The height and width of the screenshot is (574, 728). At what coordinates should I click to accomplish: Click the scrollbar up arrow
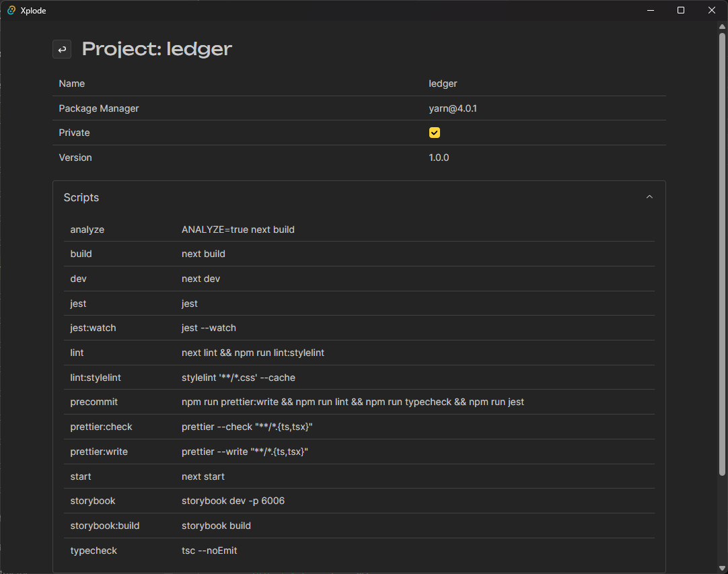coord(722,26)
